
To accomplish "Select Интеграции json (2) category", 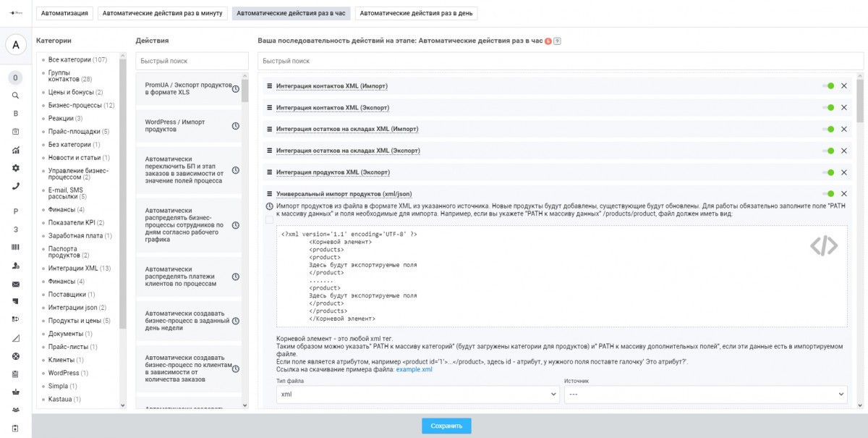I will [77, 308].
